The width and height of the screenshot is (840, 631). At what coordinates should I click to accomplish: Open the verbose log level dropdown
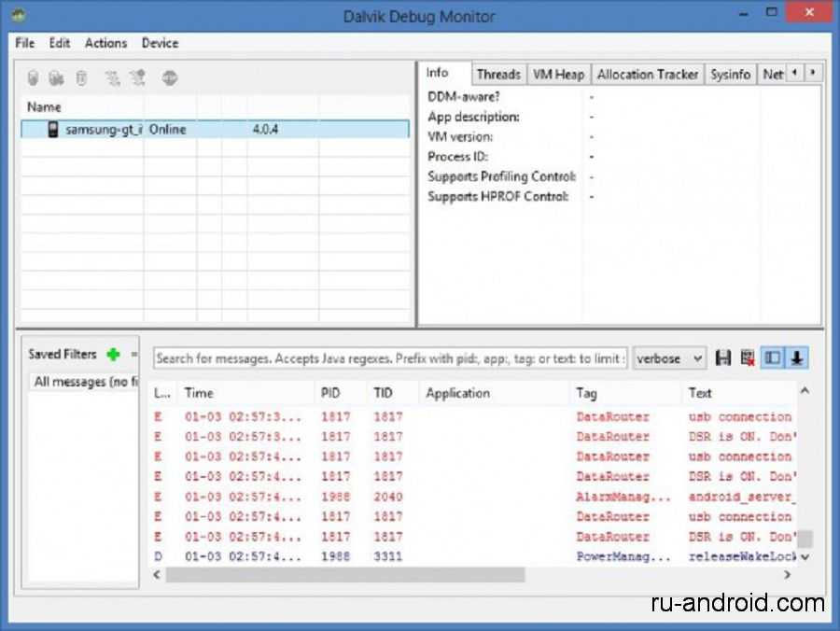point(669,358)
